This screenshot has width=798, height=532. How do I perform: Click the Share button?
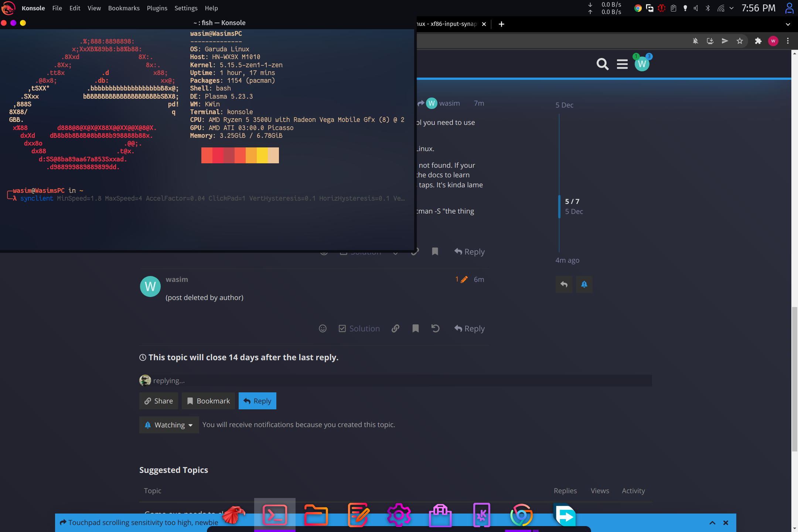coord(158,401)
